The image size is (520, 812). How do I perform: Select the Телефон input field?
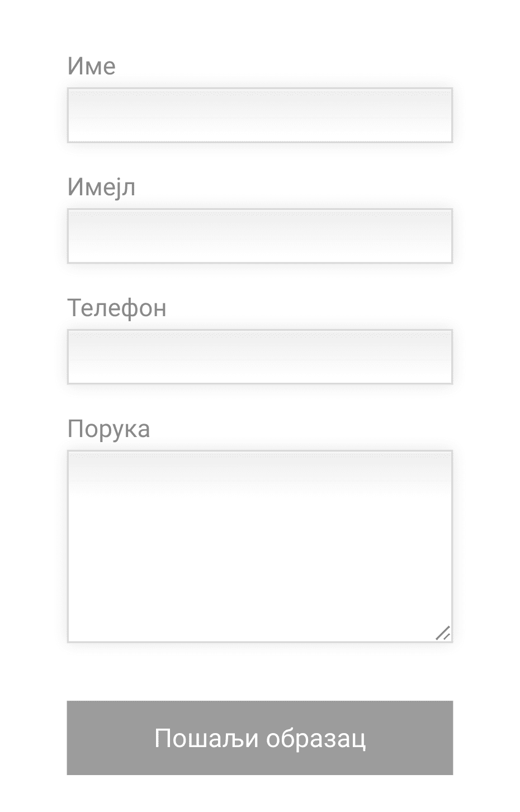click(x=259, y=357)
